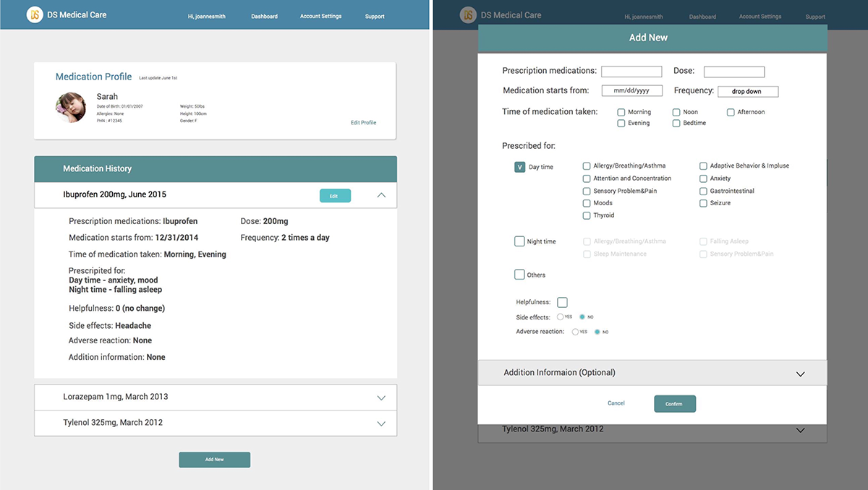Open Dashboard in the left navigation bar
The image size is (868, 490).
(264, 17)
